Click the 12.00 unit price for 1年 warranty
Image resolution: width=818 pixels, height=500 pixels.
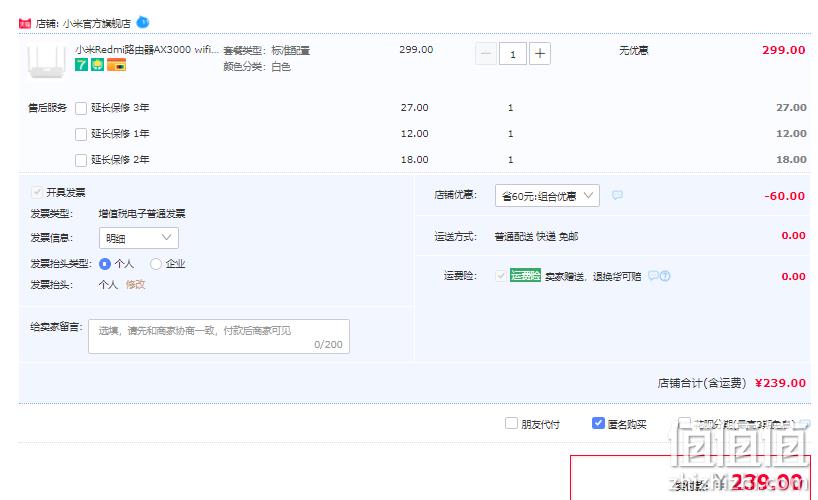[415, 134]
